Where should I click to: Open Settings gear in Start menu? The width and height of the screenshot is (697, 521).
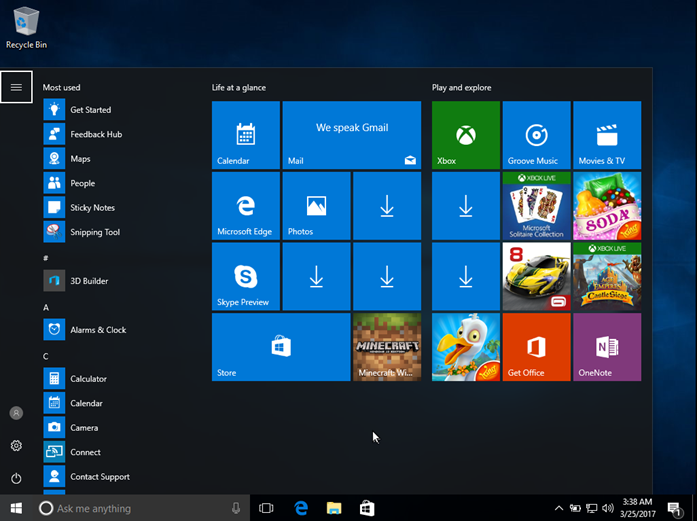coord(16,445)
